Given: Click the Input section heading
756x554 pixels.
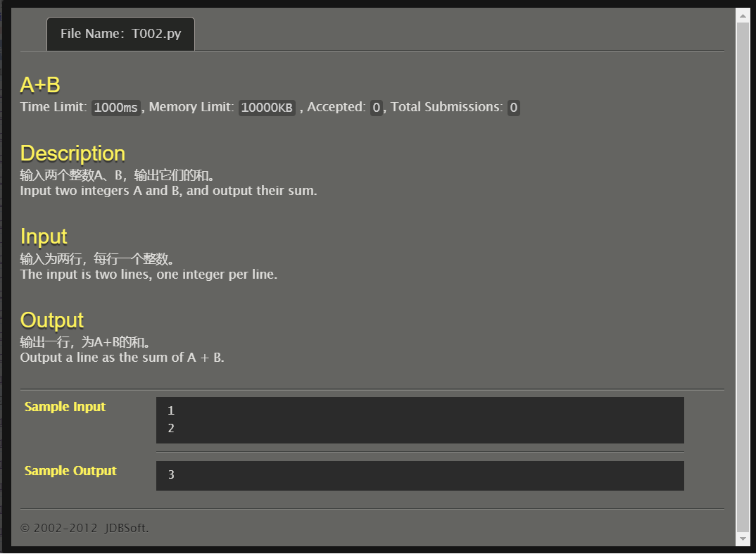Looking at the screenshot, I should pyautogui.click(x=44, y=237).
